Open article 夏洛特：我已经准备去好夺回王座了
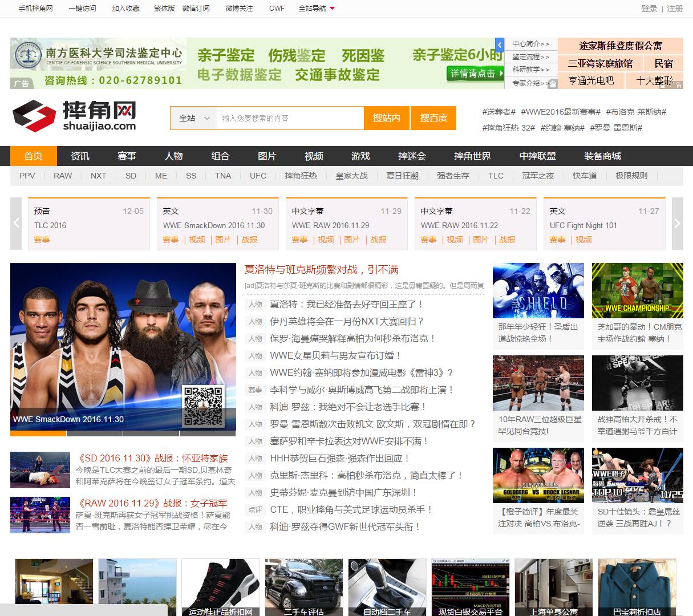 (x=347, y=305)
